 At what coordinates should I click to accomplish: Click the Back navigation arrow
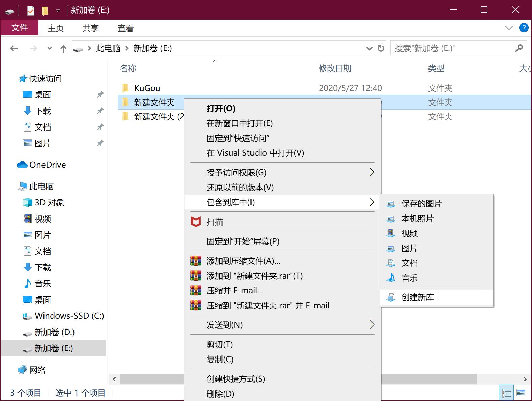(x=14, y=48)
